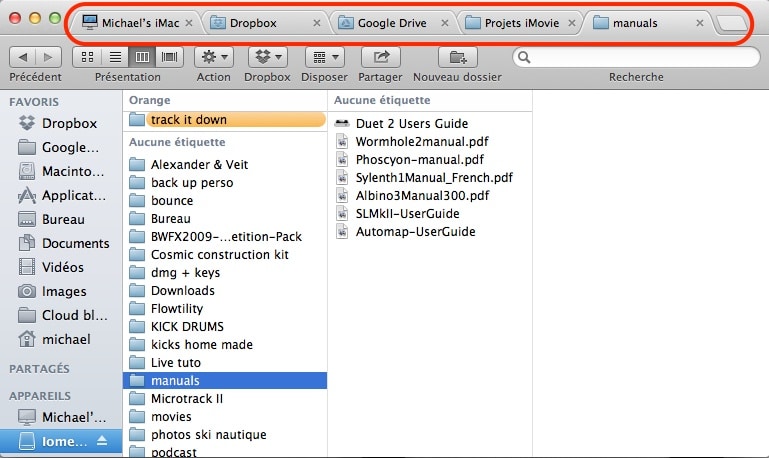Open the Dropbox toolbar dropdown
769x458 pixels.
click(x=267, y=58)
